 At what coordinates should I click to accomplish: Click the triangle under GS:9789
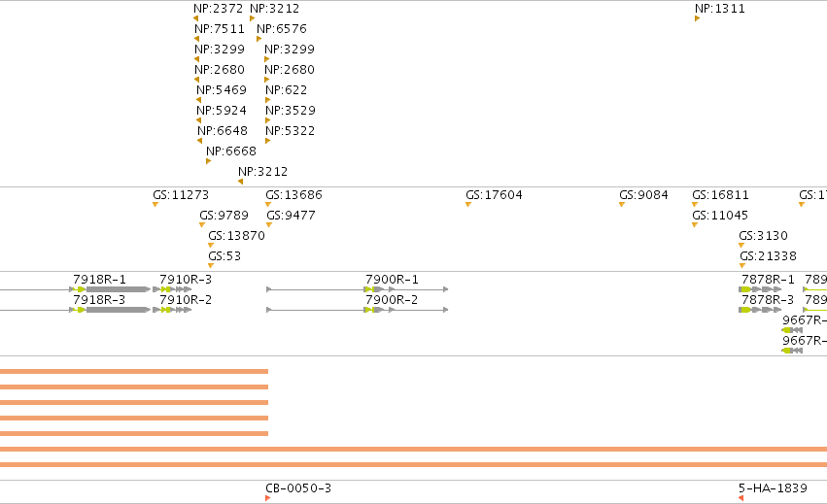click(202, 225)
